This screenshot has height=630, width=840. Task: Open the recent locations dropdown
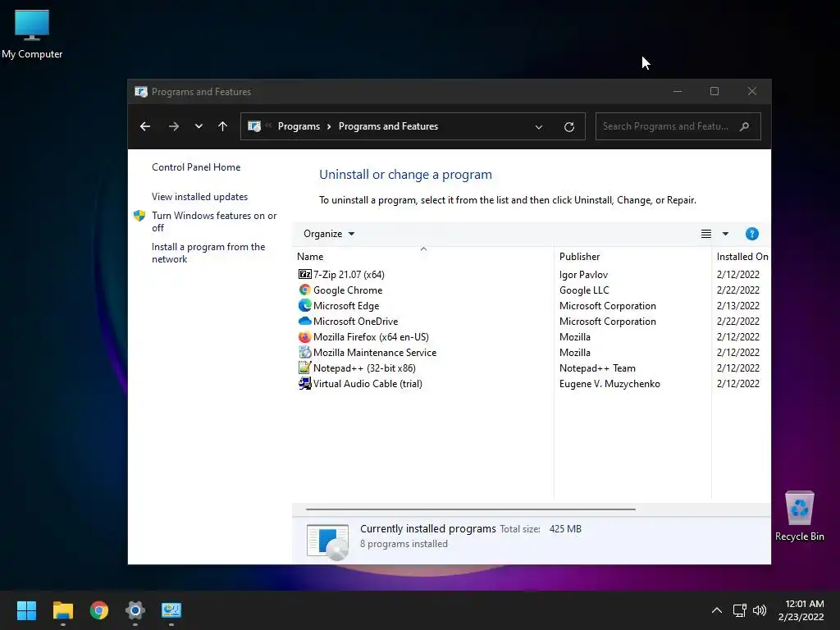(199, 126)
